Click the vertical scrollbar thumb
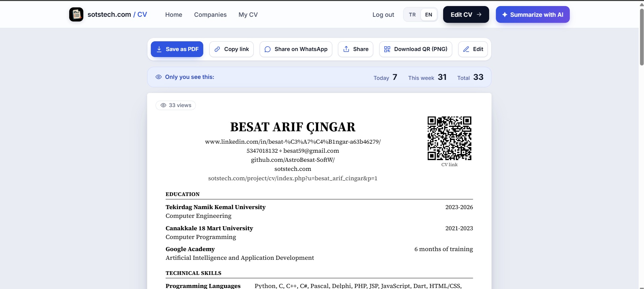The height and width of the screenshot is (289, 644). pos(642,37)
